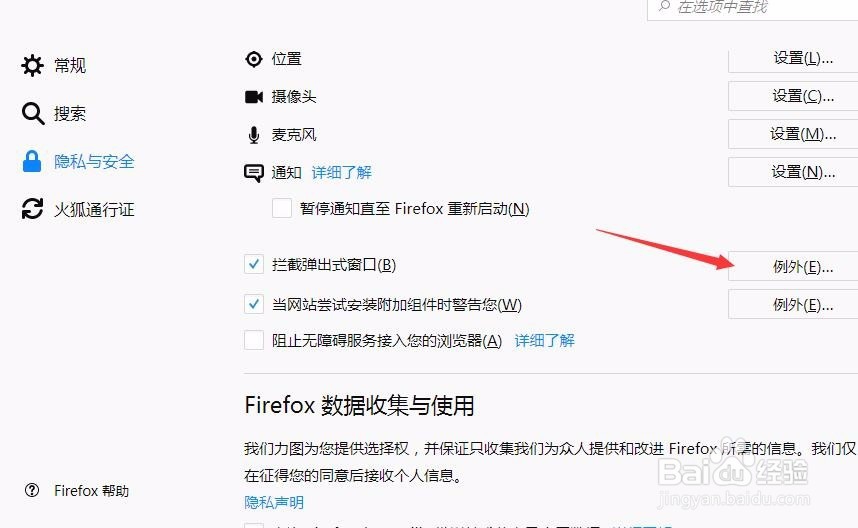Open 设置(M) for microphone permissions
The image size is (858, 528).
(x=793, y=134)
